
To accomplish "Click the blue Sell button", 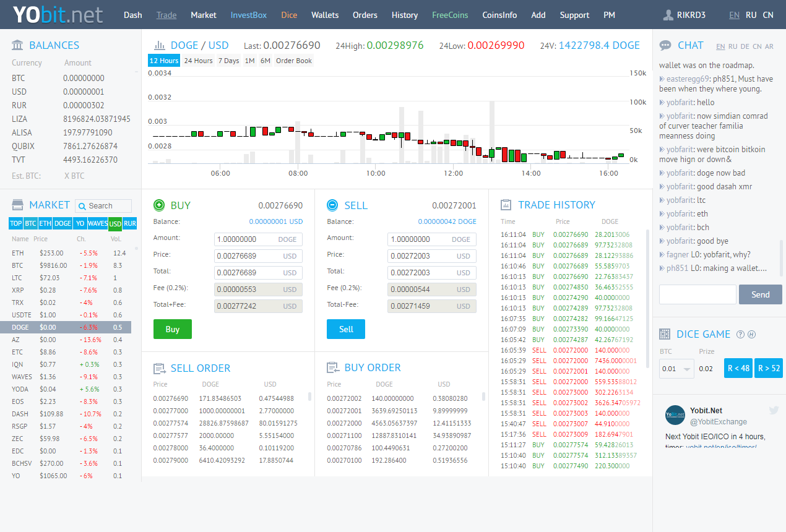I will click(x=346, y=329).
